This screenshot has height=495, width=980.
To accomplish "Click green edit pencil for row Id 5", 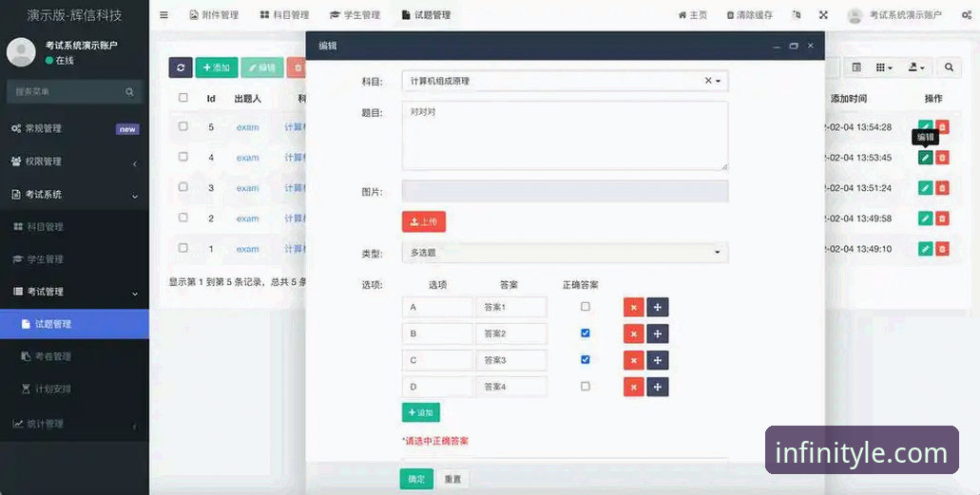I will pyautogui.click(x=926, y=127).
